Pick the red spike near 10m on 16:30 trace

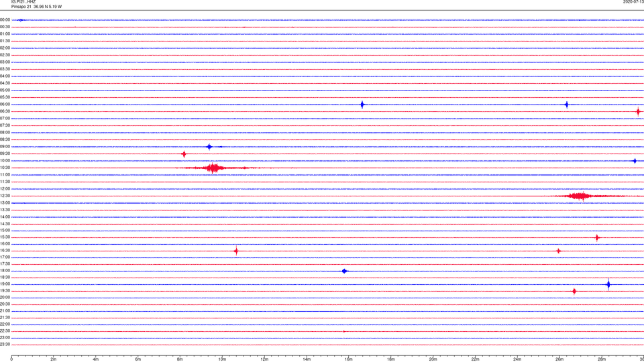[236, 251]
